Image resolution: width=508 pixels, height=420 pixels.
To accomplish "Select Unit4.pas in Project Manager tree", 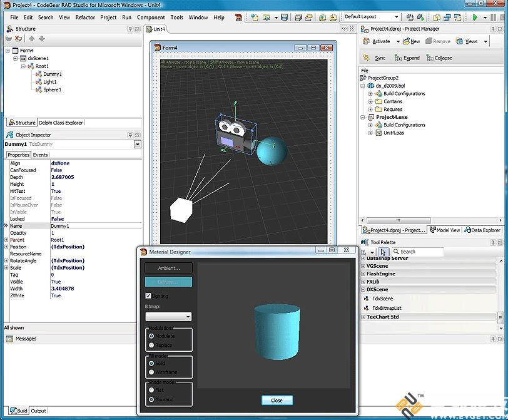I will point(394,133).
